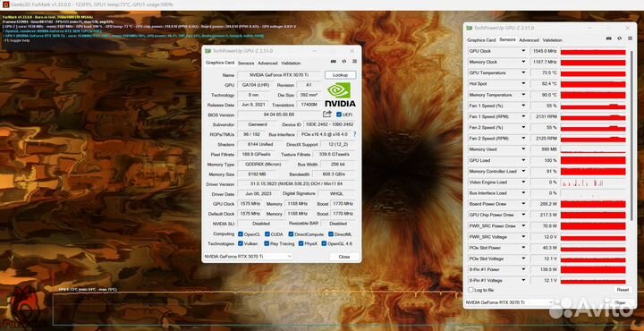Open the Fan 2 Speed (RPM) dropdown
This screenshot has width=644, height=331.
pyautogui.click(x=523, y=139)
